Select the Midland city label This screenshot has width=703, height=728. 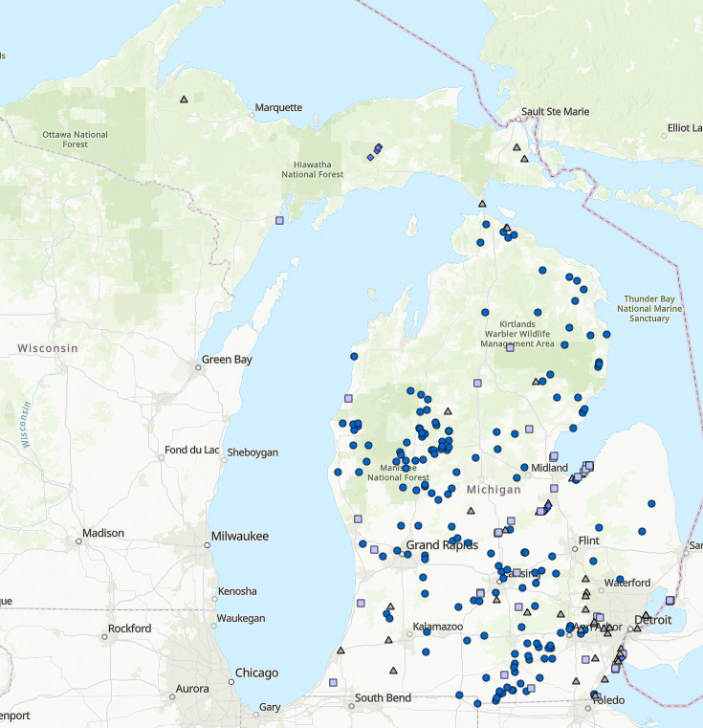pyautogui.click(x=549, y=468)
